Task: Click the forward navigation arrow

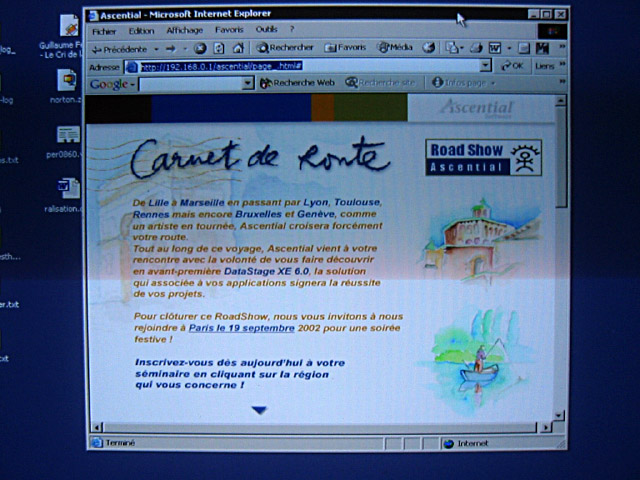Action: 171,49
